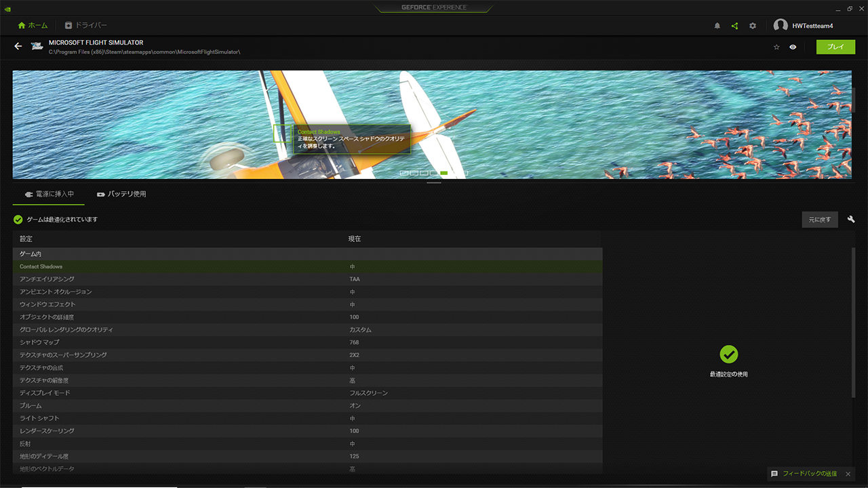This screenshot has height=488, width=868.
Task: Select the active green carousel indicator
Action: (x=444, y=174)
